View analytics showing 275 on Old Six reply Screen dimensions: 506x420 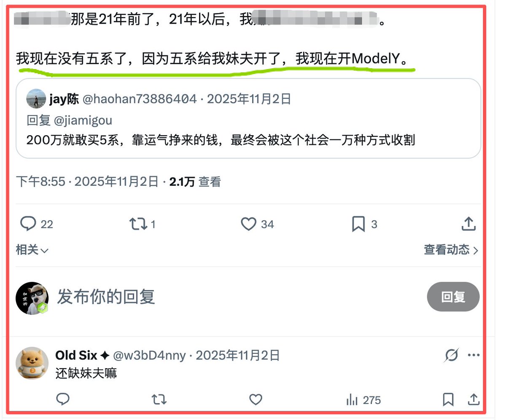[x=363, y=399]
